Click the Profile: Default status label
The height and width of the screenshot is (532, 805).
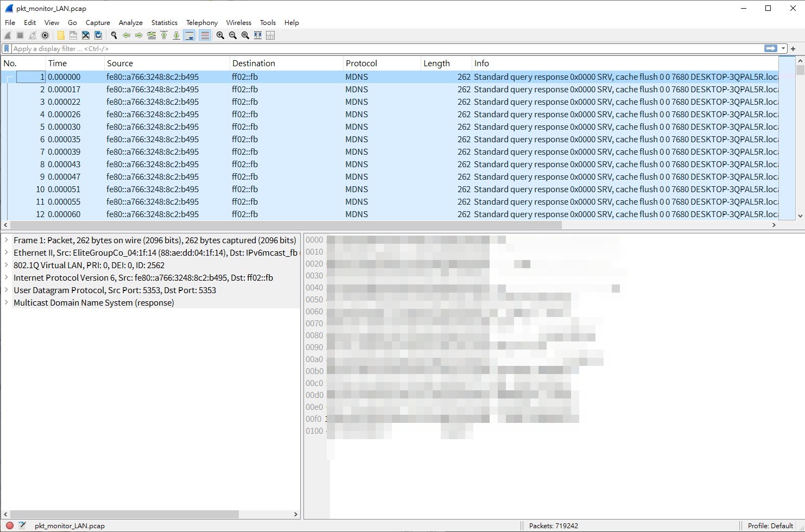tap(770, 525)
